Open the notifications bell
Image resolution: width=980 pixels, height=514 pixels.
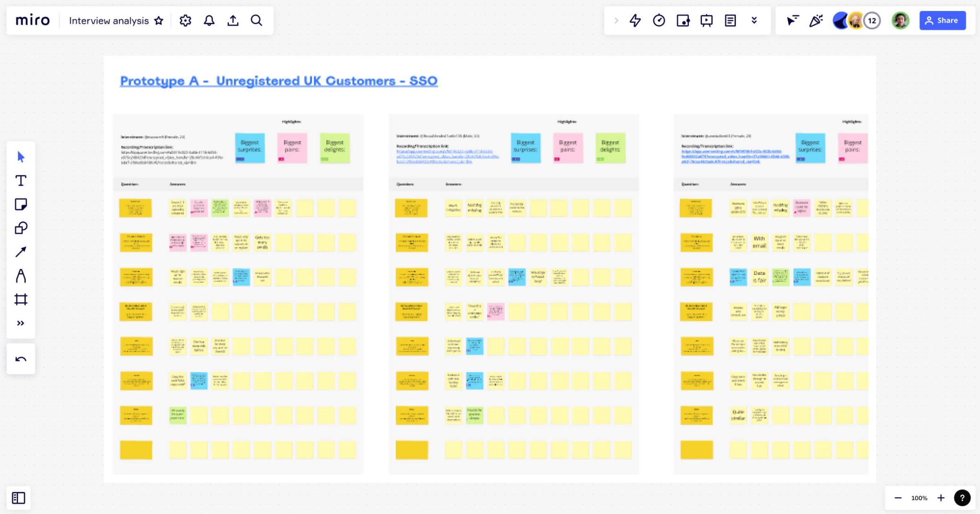(x=209, y=20)
